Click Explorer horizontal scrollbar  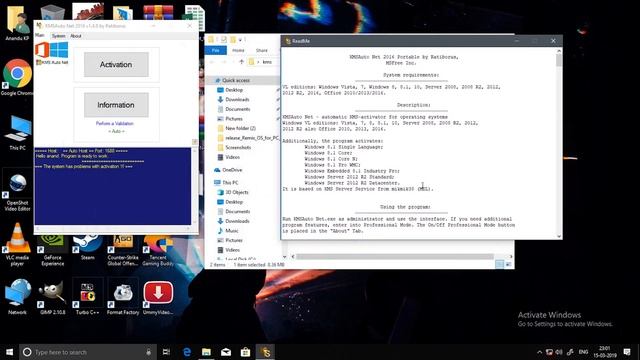pyautogui.click(x=395, y=257)
